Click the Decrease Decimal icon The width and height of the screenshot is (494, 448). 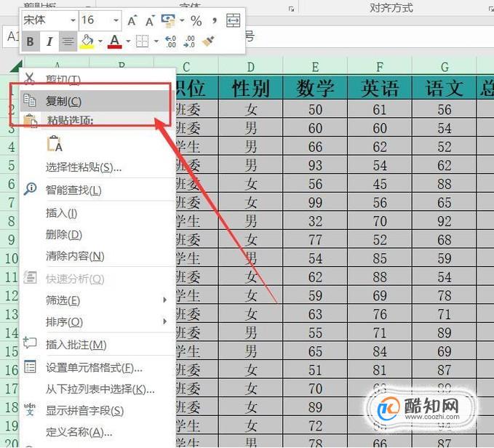[189, 41]
